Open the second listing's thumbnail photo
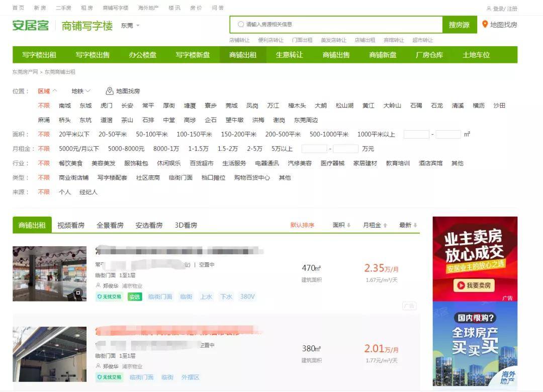The width and height of the screenshot is (543, 392). (x=49, y=354)
